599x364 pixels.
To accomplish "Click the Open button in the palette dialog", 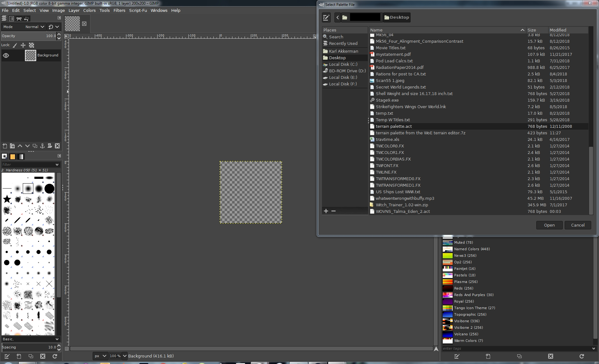I will (x=549, y=225).
